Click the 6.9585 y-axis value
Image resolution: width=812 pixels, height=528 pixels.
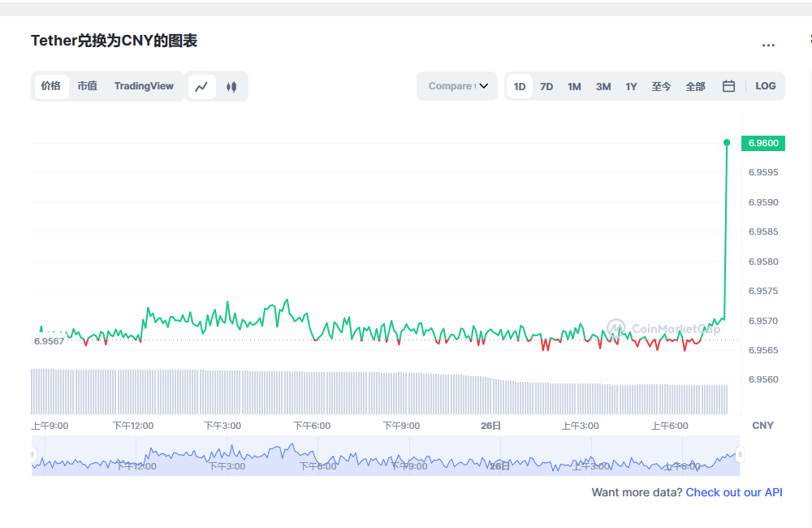click(763, 232)
